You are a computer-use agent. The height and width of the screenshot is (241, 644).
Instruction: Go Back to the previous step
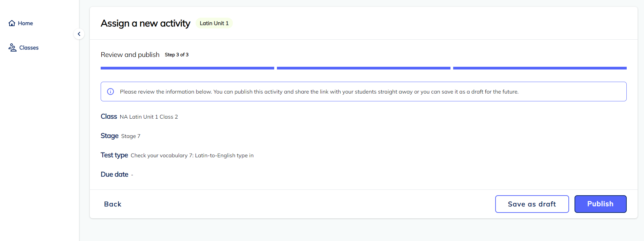113,204
